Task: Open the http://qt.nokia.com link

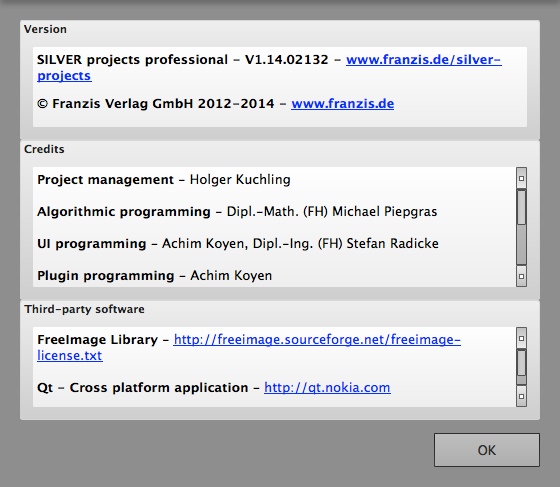Action: click(x=327, y=388)
